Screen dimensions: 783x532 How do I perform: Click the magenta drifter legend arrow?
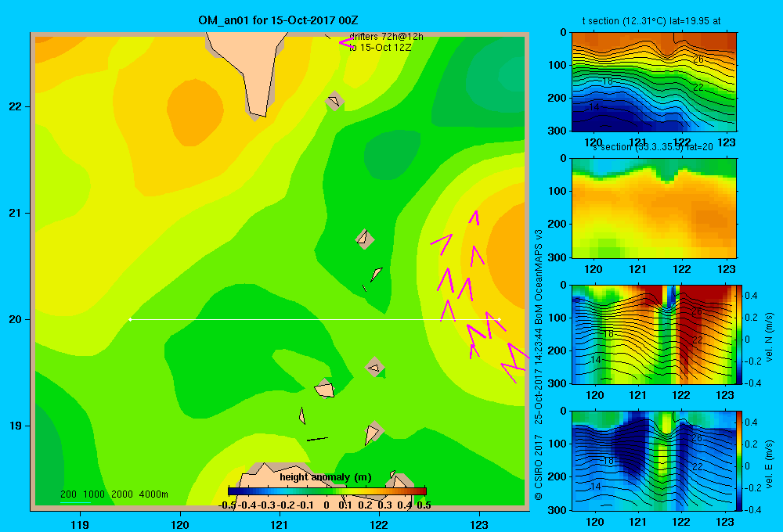tap(346, 42)
